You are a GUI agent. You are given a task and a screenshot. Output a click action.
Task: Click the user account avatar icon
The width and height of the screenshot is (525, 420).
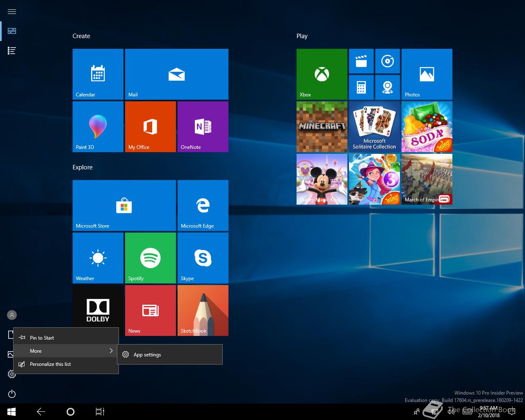(x=12, y=315)
